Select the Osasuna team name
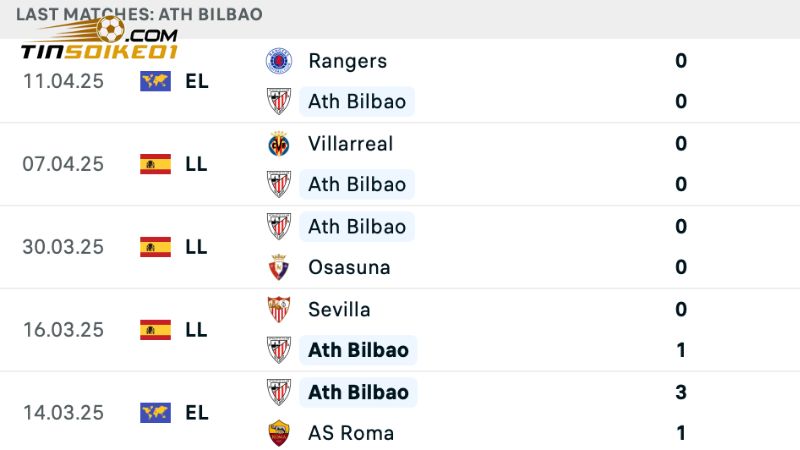This screenshot has width=800, height=450. [349, 268]
